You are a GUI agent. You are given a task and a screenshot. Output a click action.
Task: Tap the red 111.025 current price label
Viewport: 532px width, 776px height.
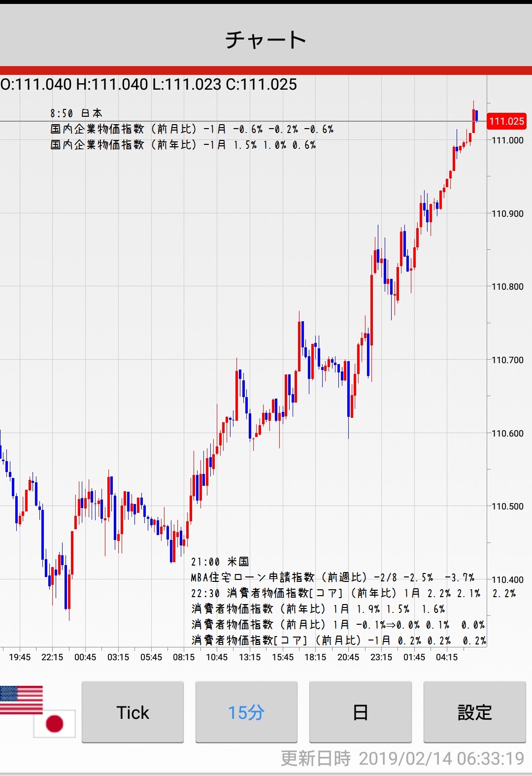[506, 121]
